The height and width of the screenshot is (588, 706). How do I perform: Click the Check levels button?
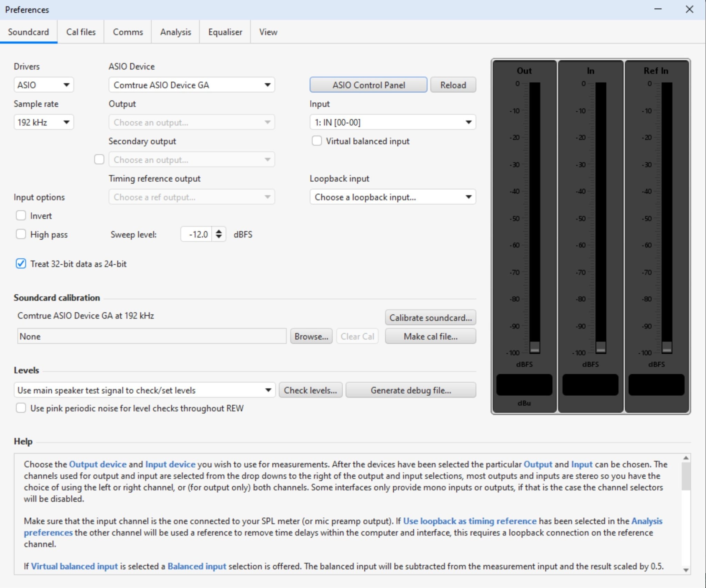coord(311,390)
